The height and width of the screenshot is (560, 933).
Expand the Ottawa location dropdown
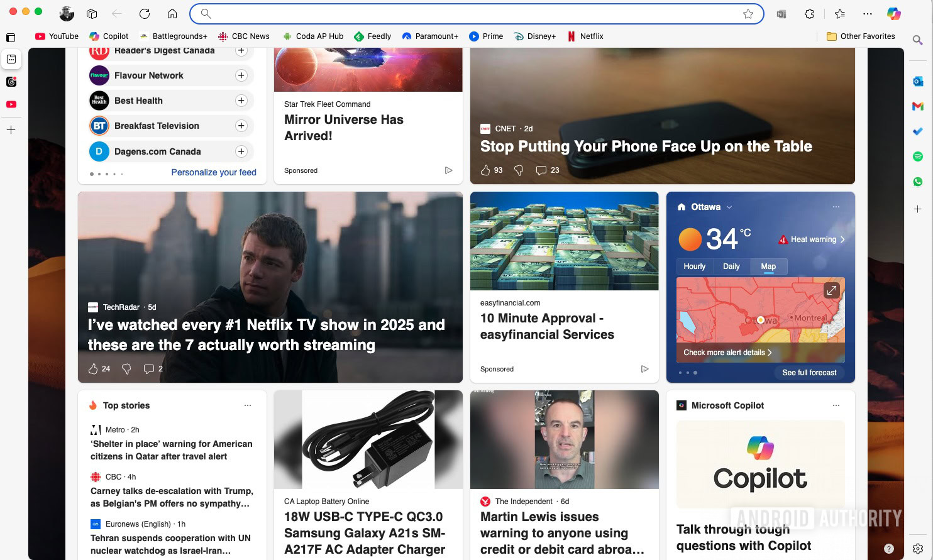[x=729, y=207]
